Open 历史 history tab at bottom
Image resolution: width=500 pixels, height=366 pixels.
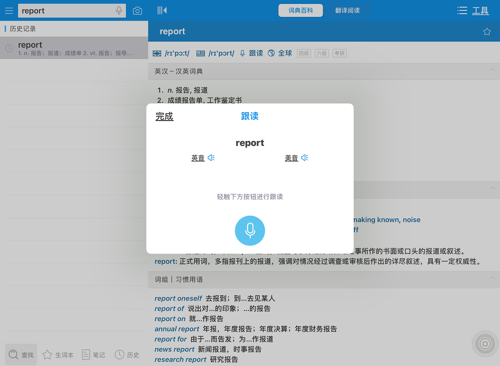pyautogui.click(x=127, y=355)
